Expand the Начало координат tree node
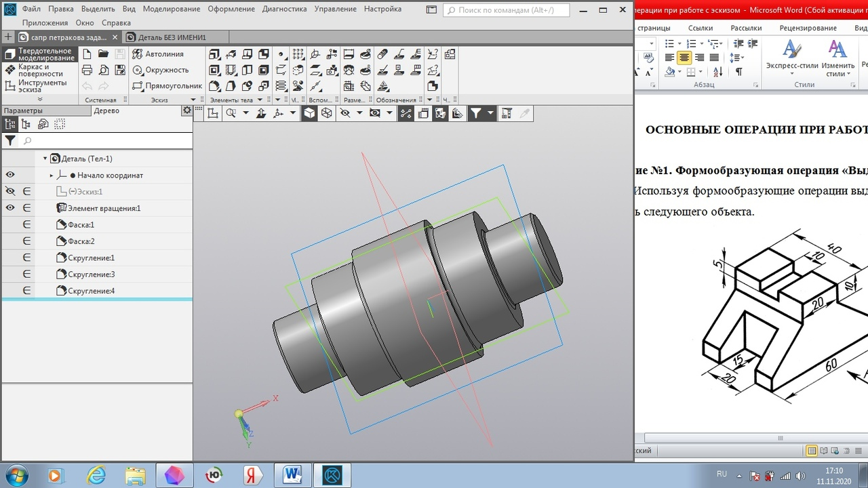Viewport: 868px width, 488px height. point(52,176)
